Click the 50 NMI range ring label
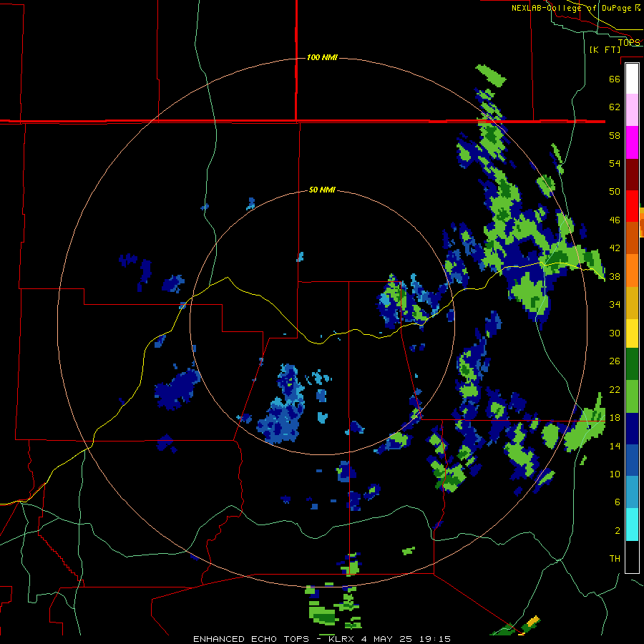The image size is (644, 644). pyautogui.click(x=322, y=190)
